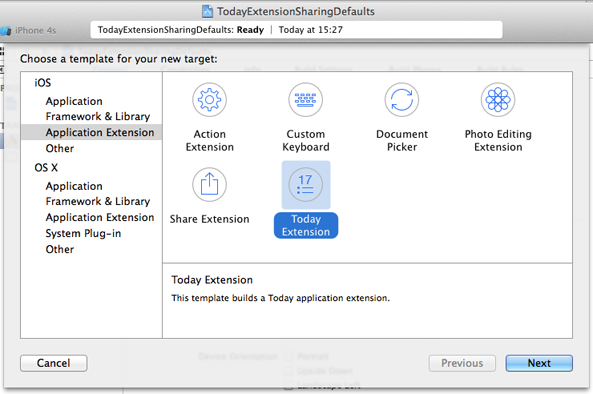The width and height of the screenshot is (593, 394).
Task: Select the Action Extension template icon
Action: coord(209,100)
